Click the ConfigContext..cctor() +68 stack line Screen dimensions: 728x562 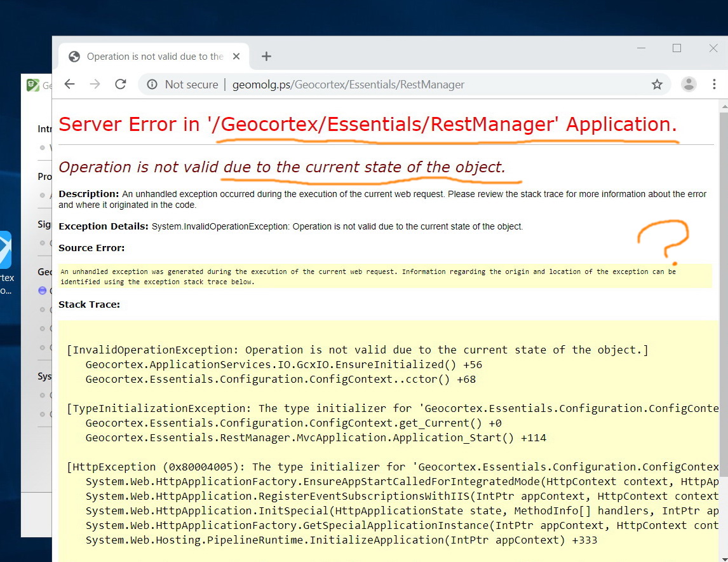pos(280,379)
